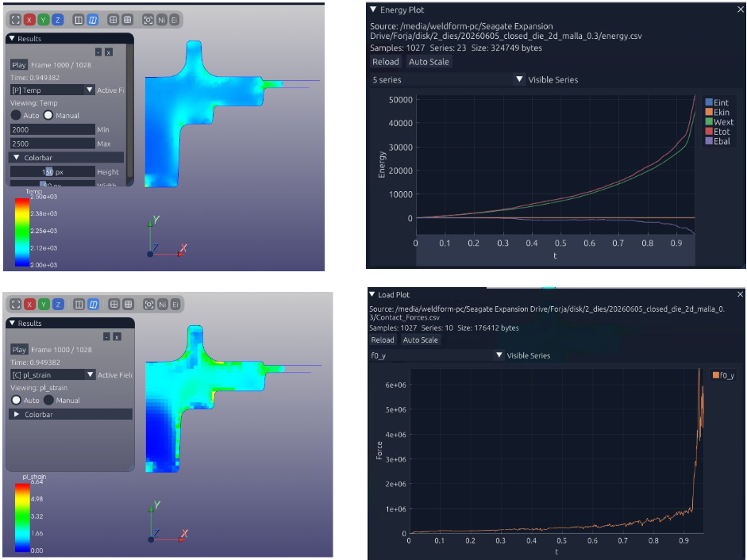Expand Colorbar section in pl_strain panel
This screenshot has width=747, height=560.
71,414
